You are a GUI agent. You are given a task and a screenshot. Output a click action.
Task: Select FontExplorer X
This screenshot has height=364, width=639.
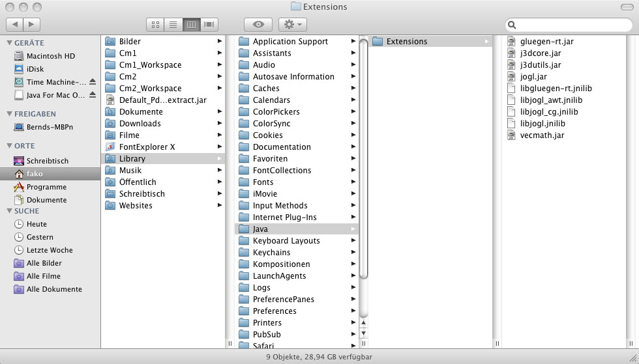[163, 147]
